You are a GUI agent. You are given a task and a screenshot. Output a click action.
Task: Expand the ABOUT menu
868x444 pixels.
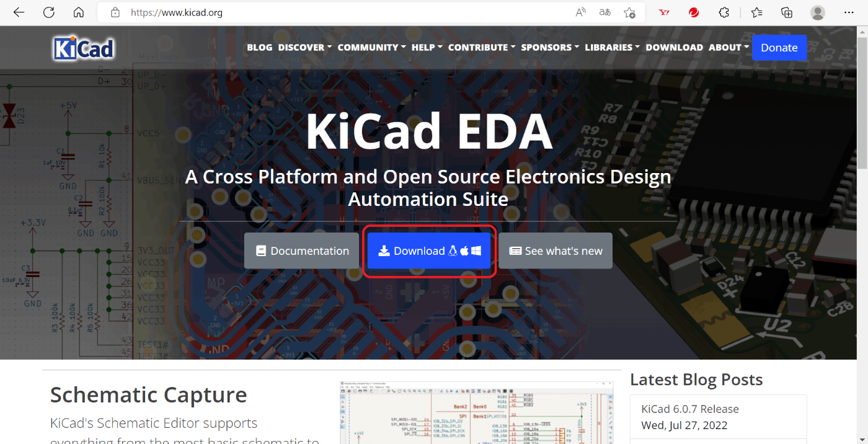(728, 47)
